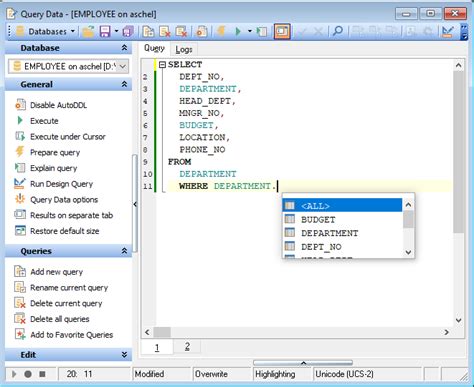Click the Run Design Query toolbar icon

[x=447, y=32]
